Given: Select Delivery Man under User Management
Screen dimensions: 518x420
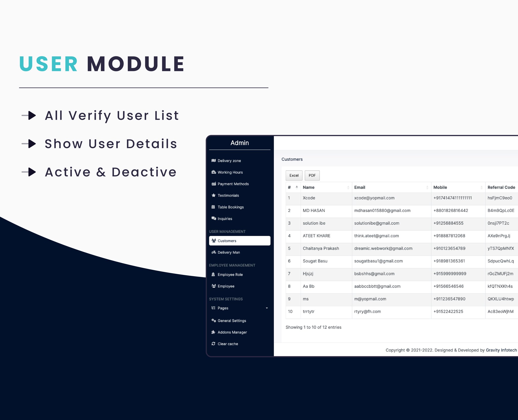Looking at the screenshot, I should pyautogui.click(x=229, y=252).
